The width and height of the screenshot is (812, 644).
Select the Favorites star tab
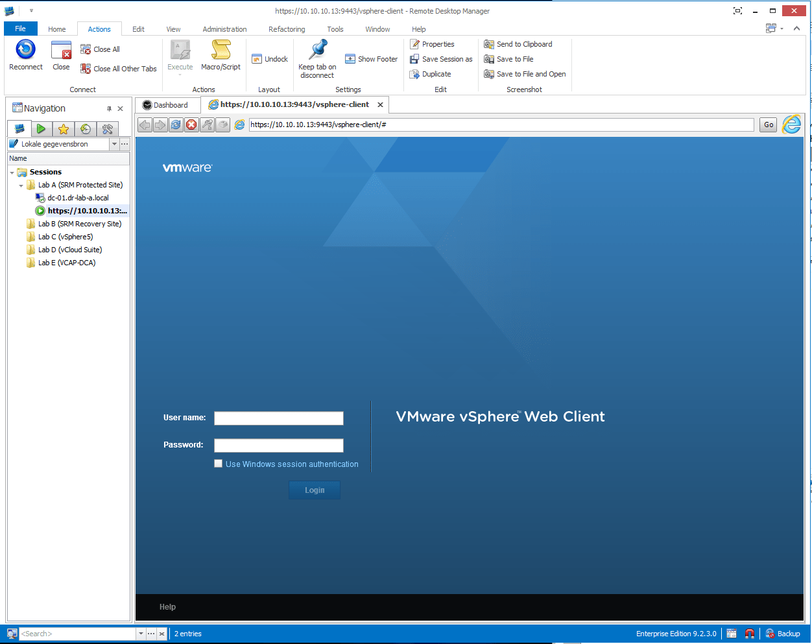pyautogui.click(x=63, y=129)
